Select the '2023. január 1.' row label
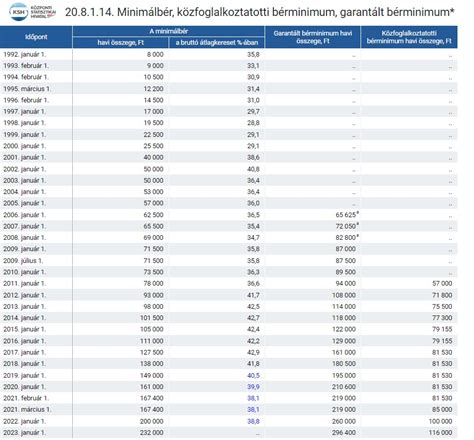Screen dimensions: 474x440 [25, 433]
